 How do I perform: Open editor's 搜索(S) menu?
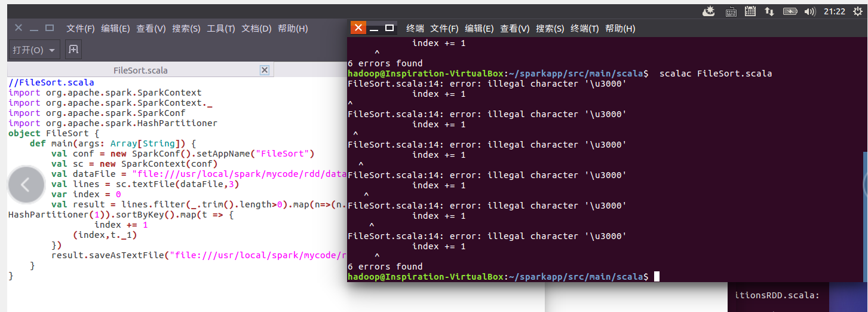pyautogui.click(x=186, y=28)
